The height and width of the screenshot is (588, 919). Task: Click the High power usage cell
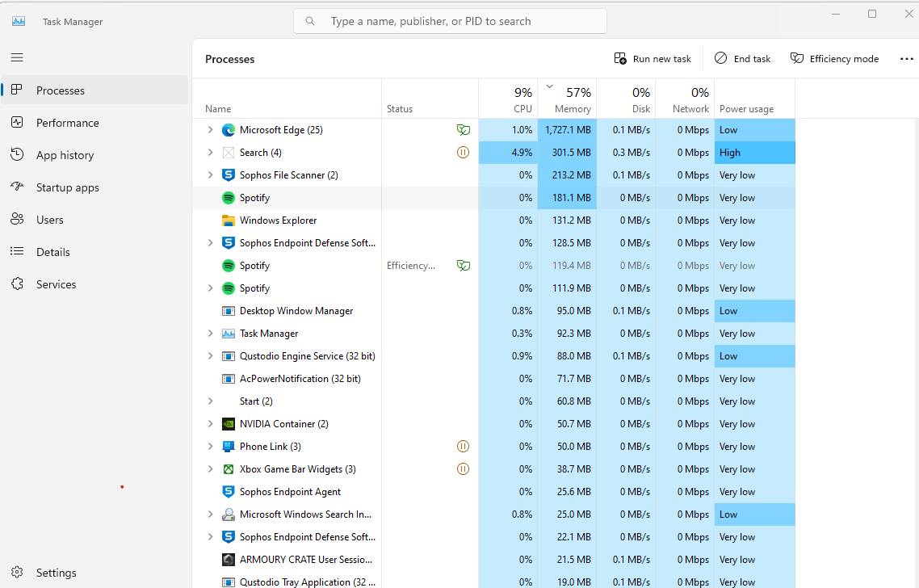pos(755,153)
